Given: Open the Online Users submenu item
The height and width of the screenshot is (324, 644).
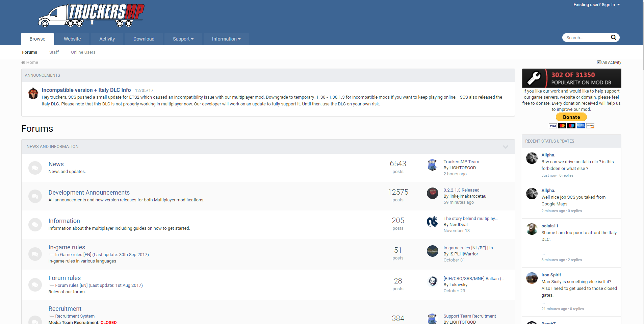Looking at the screenshot, I should pyautogui.click(x=83, y=52).
